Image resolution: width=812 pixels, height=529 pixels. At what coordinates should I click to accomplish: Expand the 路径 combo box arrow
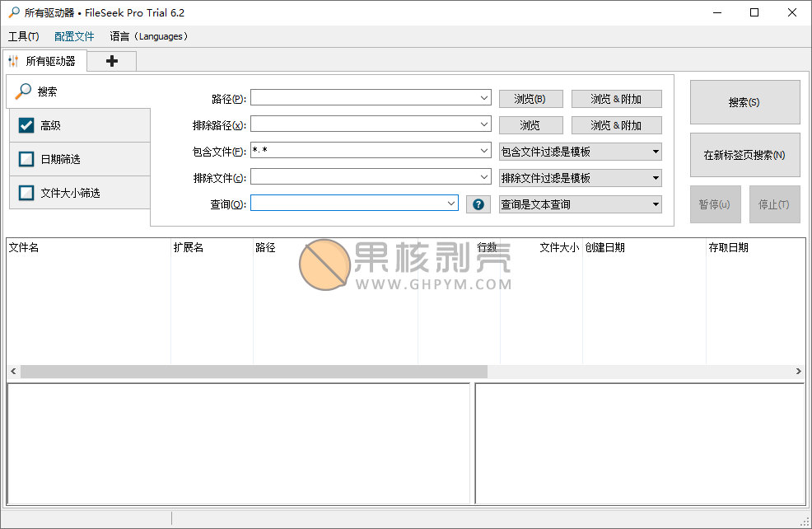click(x=483, y=98)
